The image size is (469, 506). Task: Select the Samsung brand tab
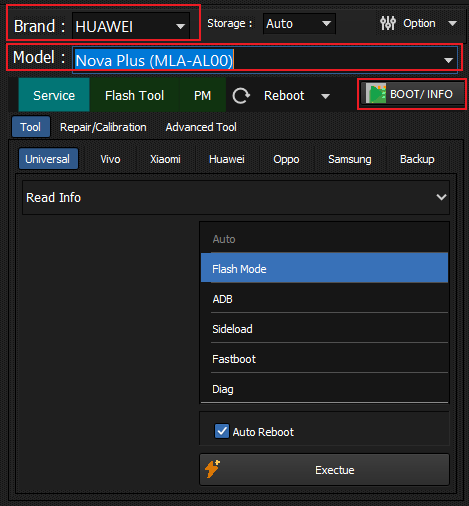pyautogui.click(x=349, y=159)
